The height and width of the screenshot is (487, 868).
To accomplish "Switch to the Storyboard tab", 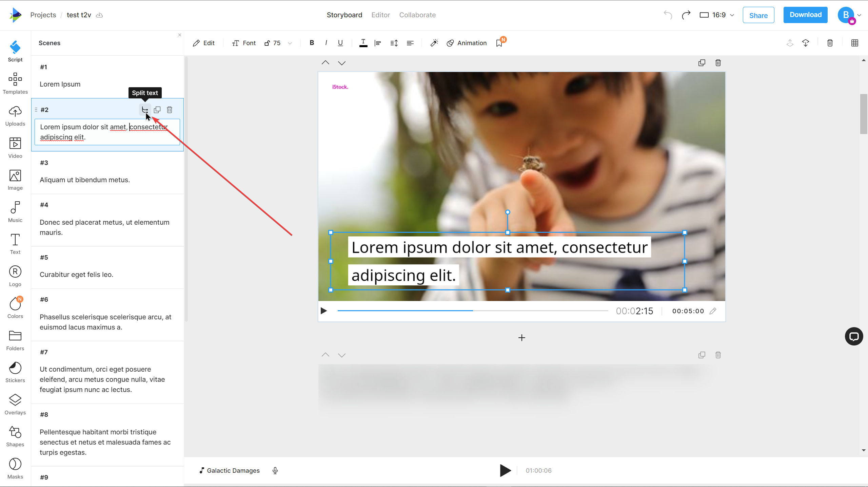I will [344, 15].
